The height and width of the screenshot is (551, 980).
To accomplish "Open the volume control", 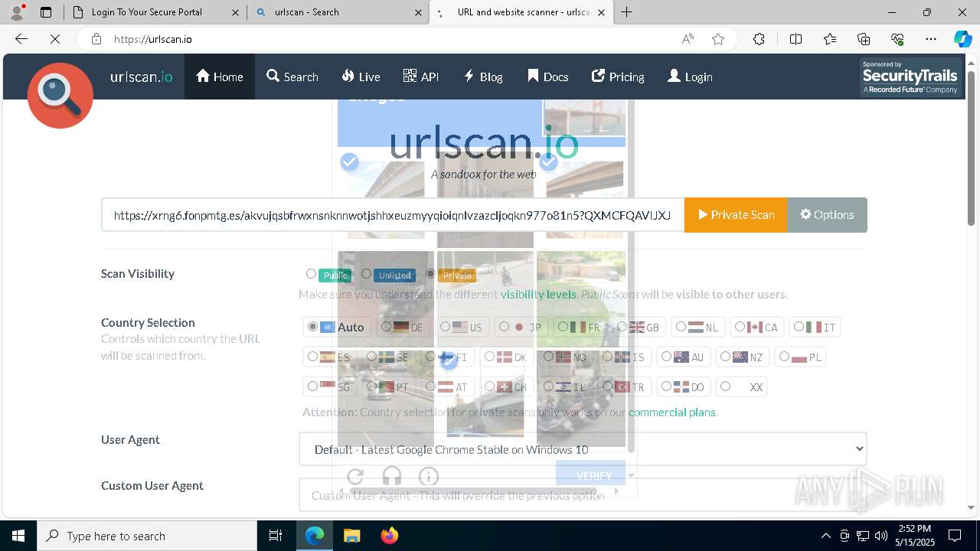I will [881, 536].
